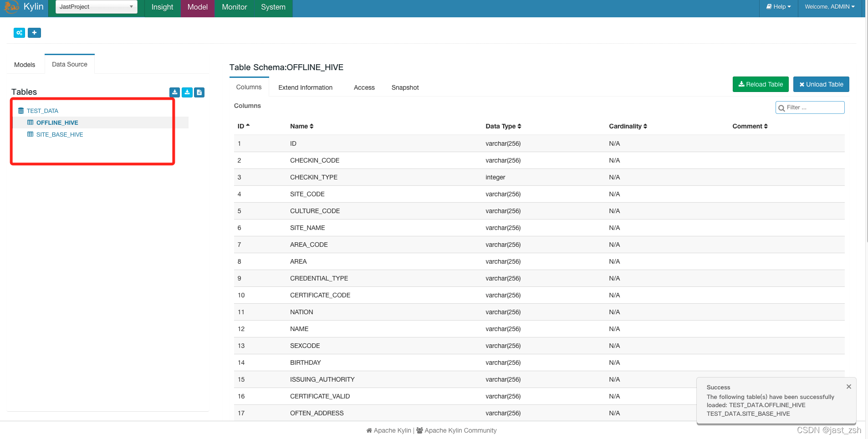Select the OFFLINE_HIVE table

(57, 123)
